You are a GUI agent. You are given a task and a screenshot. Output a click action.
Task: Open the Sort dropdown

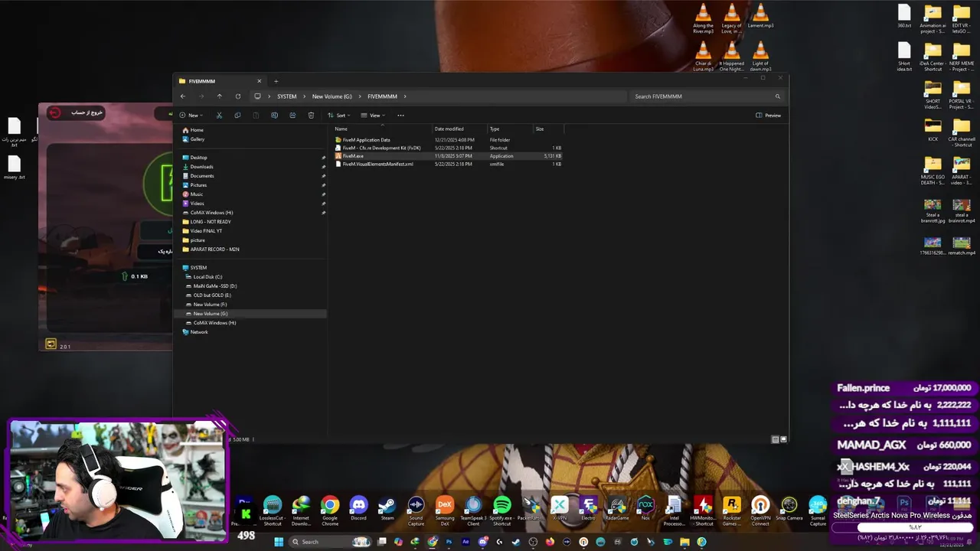(339, 116)
